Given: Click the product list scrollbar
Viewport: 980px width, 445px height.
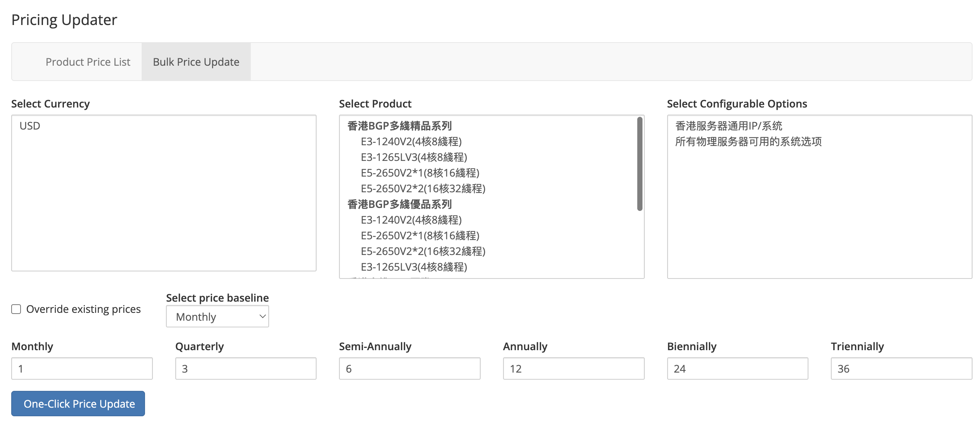Looking at the screenshot, I should coord(640,164).
